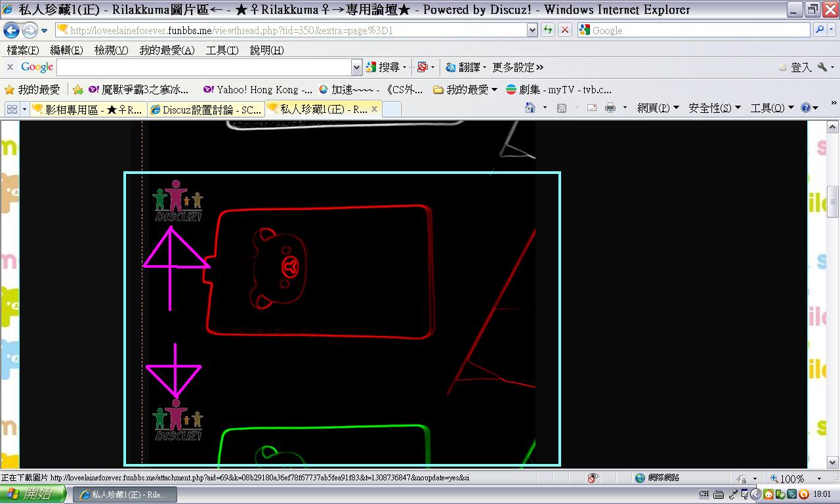Open Google Toolbar wrench settings
Viewport: 840px width, 504px height.
[x=823, y=67]
